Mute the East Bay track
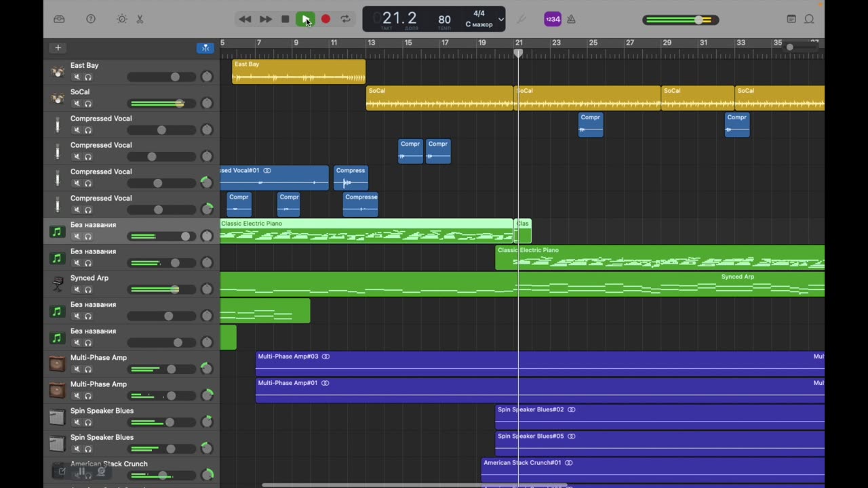Image resolution: width=868 pixels, height=488 pixels. (x=76, y=77)
